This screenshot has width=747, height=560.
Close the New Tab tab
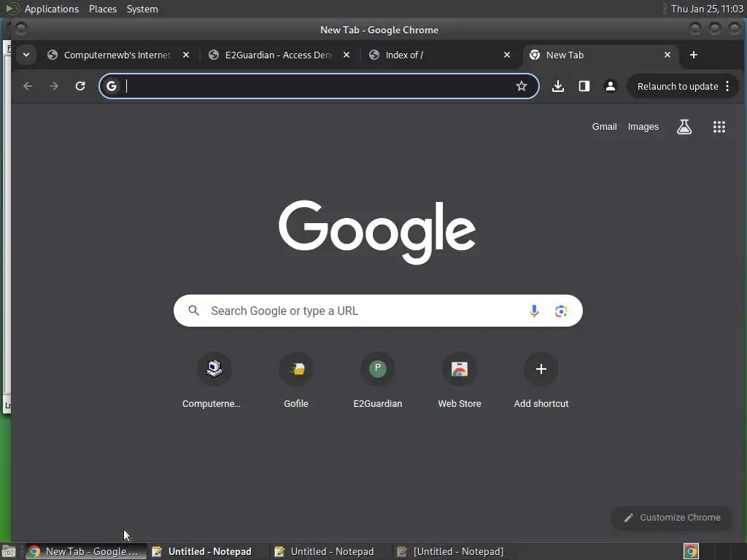pyautogui.click(x=667, y=55)
